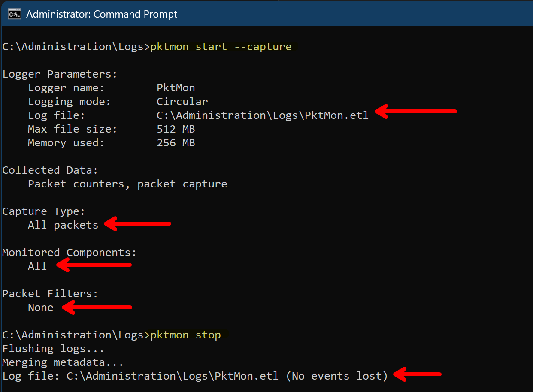Click the Command Prompt icon in title bar
This screenshot has width=533, height=392.
(15, 14)
